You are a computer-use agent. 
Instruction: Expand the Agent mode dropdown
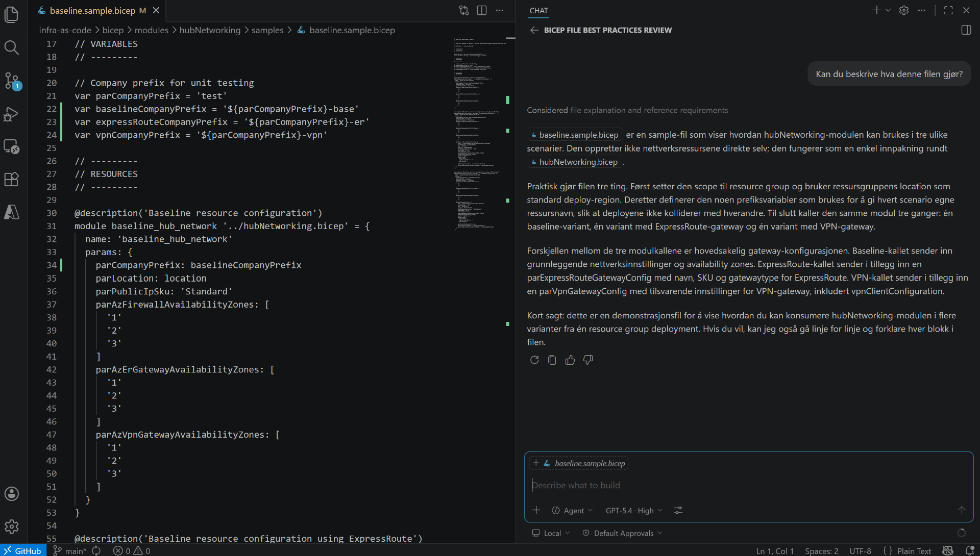point(573,511)
